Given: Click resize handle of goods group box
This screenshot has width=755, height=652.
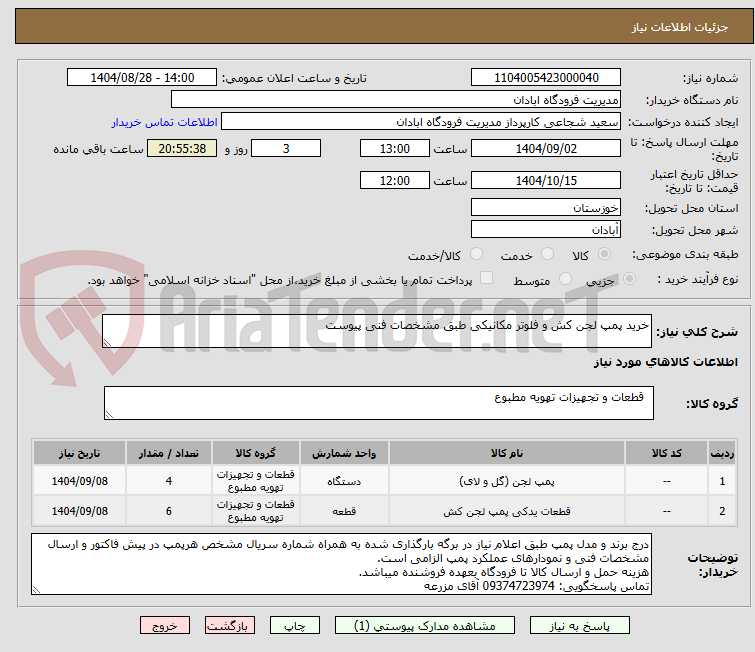Looking at the screenshot, I should pos(109,415).
